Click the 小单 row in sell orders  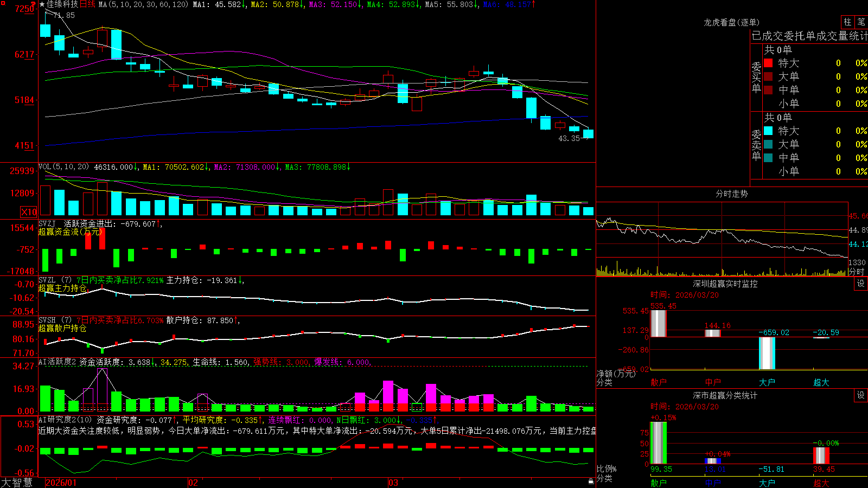click(x=815, y=171)
